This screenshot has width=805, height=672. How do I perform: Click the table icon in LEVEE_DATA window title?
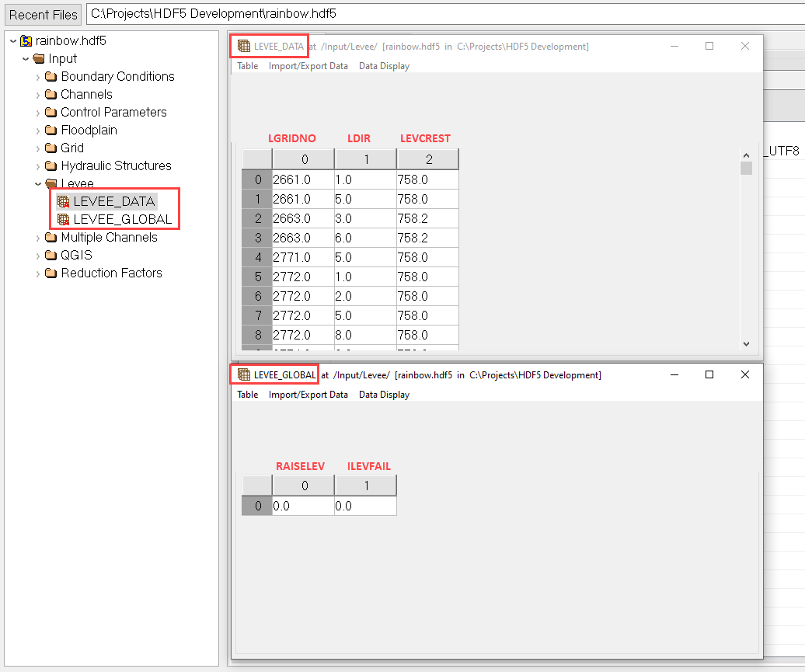click(244, 47)
